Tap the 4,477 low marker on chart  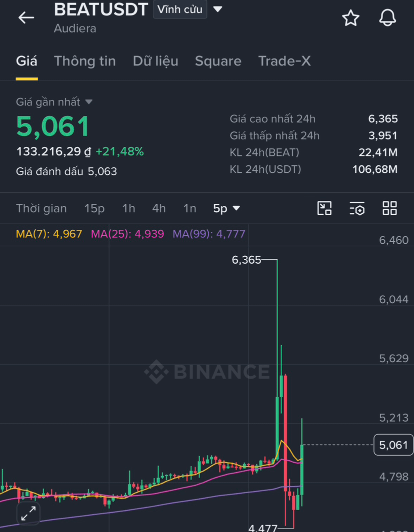click(x=263, y=528)
